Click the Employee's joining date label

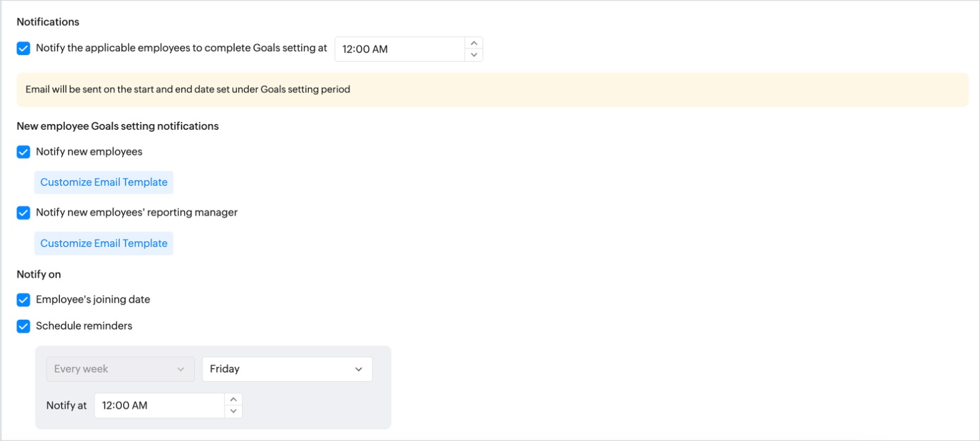point(93,299)
